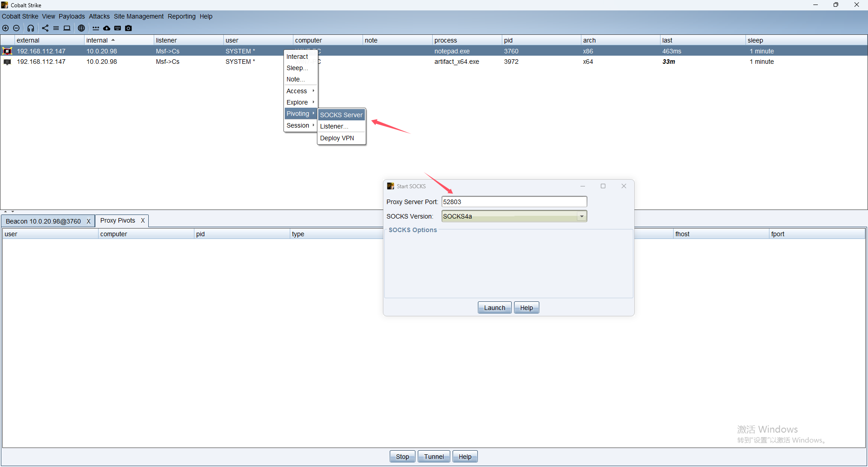Viewport: 868px width, 467px height.
Task: Switch to the Proxy Pivots tab
Action: click(118, 220)
